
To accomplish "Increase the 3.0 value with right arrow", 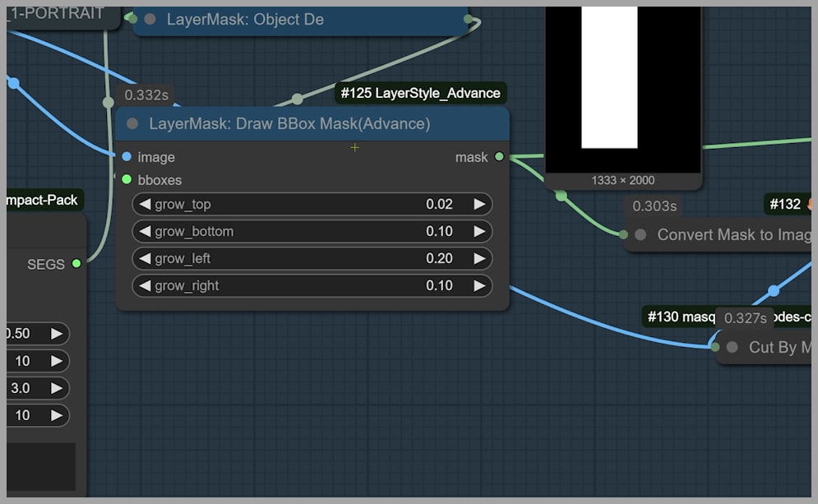I will [57, 388].
